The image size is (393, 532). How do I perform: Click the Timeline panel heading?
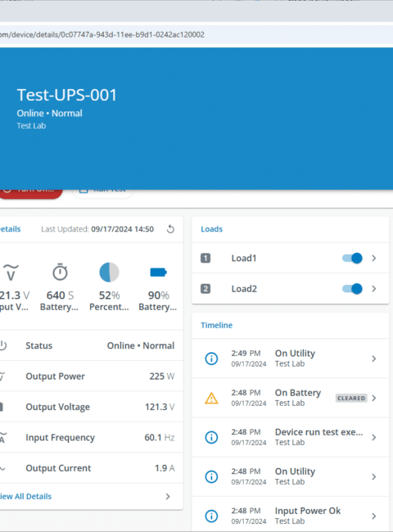[x=216, y=326]
